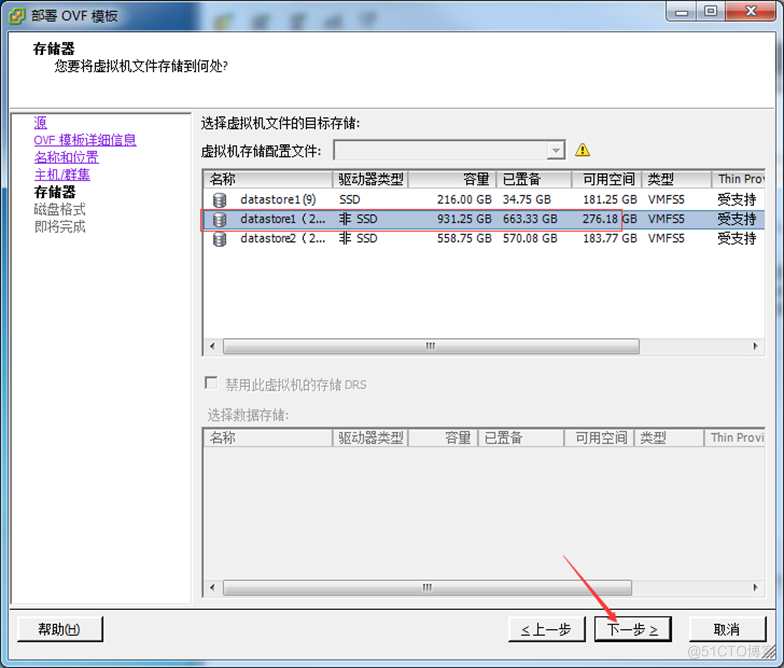The width and height of the screenshot is (784, 668).
Task: Click lower table 名称 column header
Action: click(268, 438)
